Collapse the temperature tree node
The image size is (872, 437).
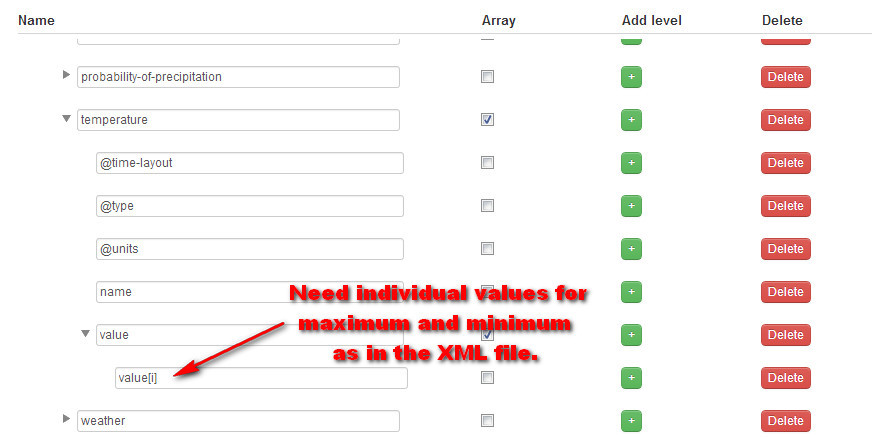click(x=67, y=119)
